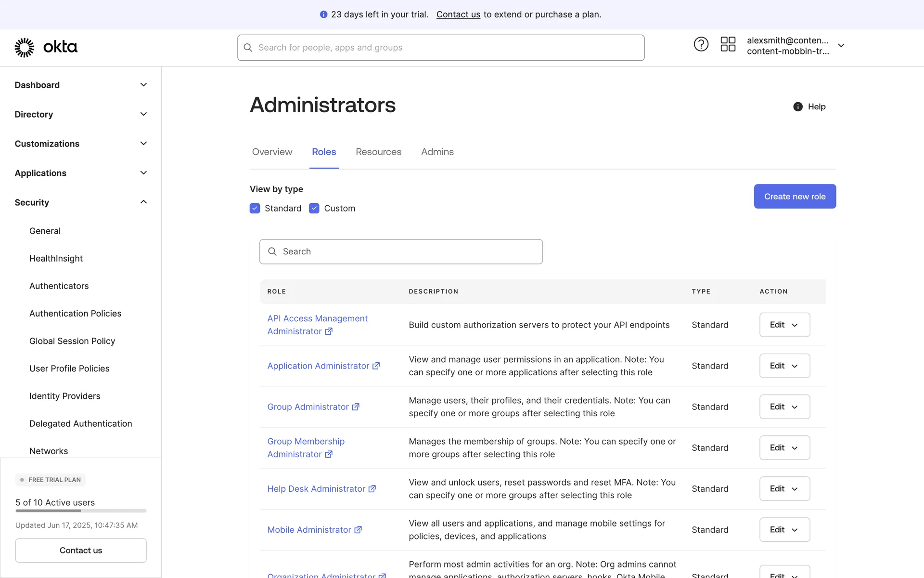This screenshot has height=578, width=924.
Task: Switch to the Admins tab
Action: coord(437,152)
